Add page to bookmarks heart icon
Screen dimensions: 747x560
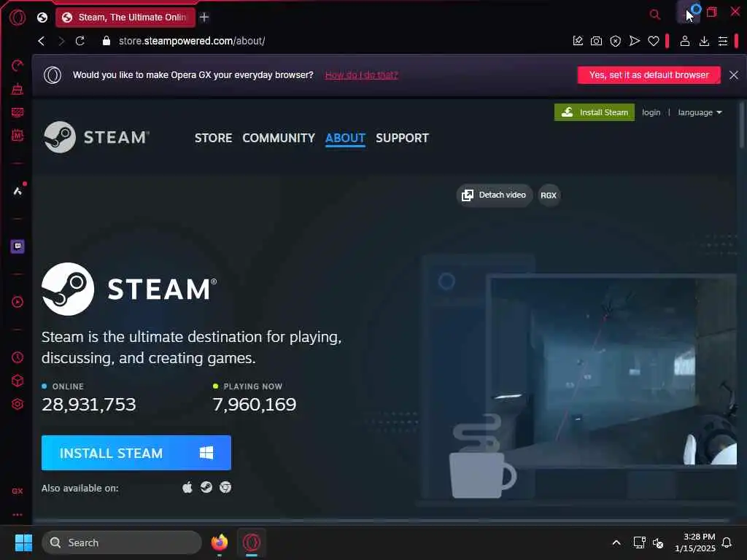[x=653, y=41]
